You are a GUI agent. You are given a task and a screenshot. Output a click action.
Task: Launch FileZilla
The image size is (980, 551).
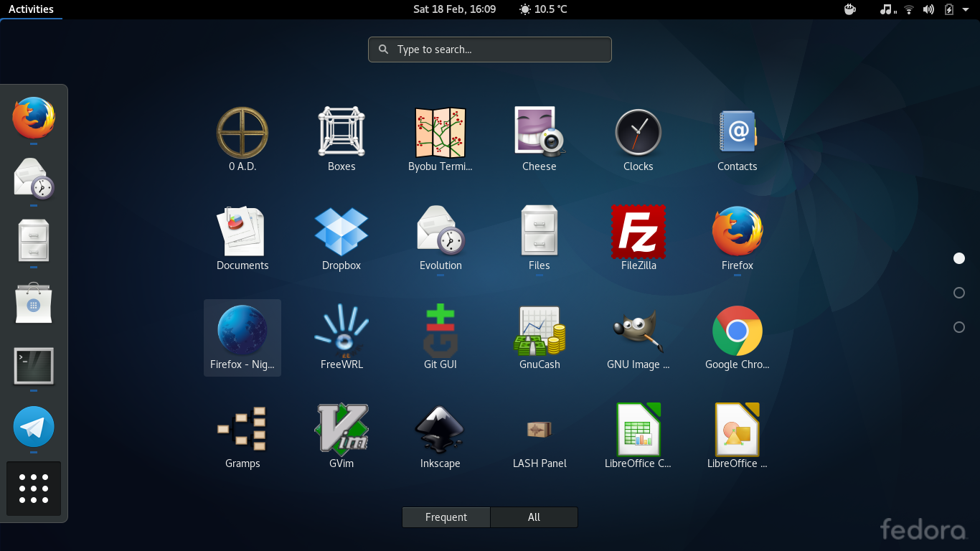coord(639,232)
